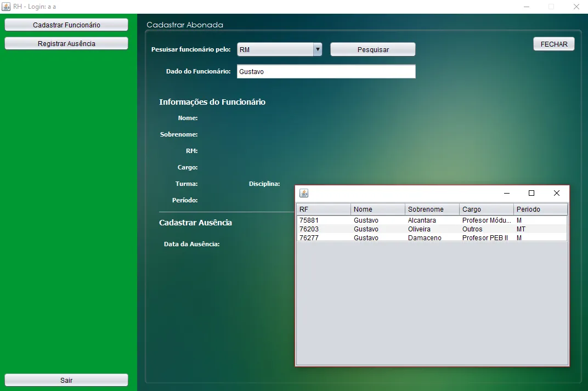The width and height of the screenshot is (588, 391).
Task: Click the Java icon in main title bar
Action: (6, 7)
